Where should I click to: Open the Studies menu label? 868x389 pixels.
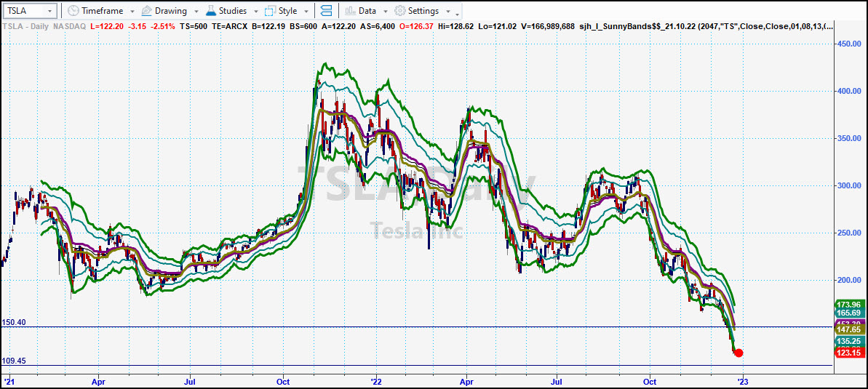(234, 10)
